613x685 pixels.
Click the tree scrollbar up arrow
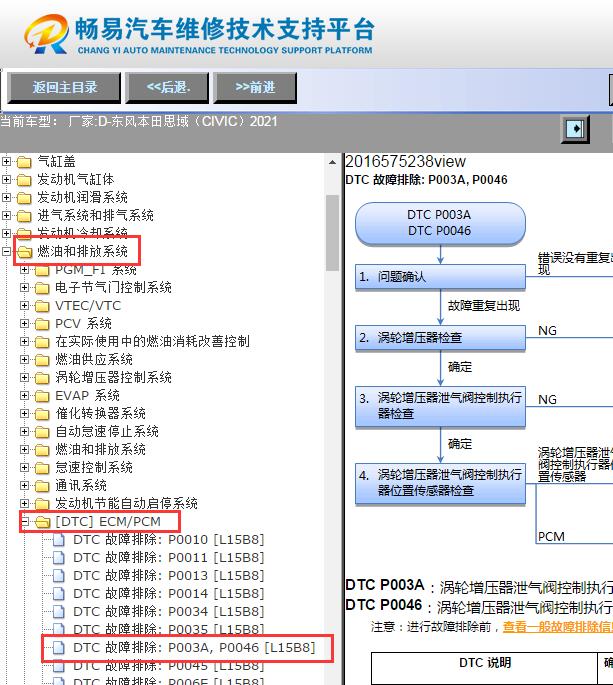point(332,162)
